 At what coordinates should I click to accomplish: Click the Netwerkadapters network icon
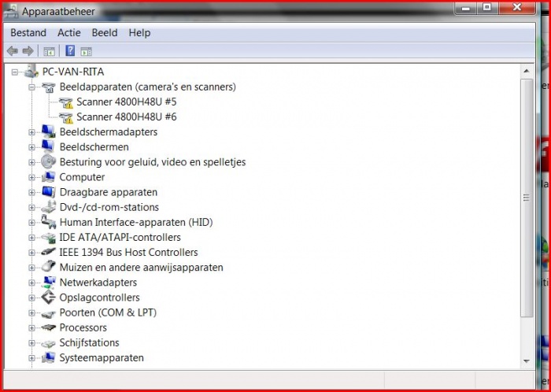point(48,282)
